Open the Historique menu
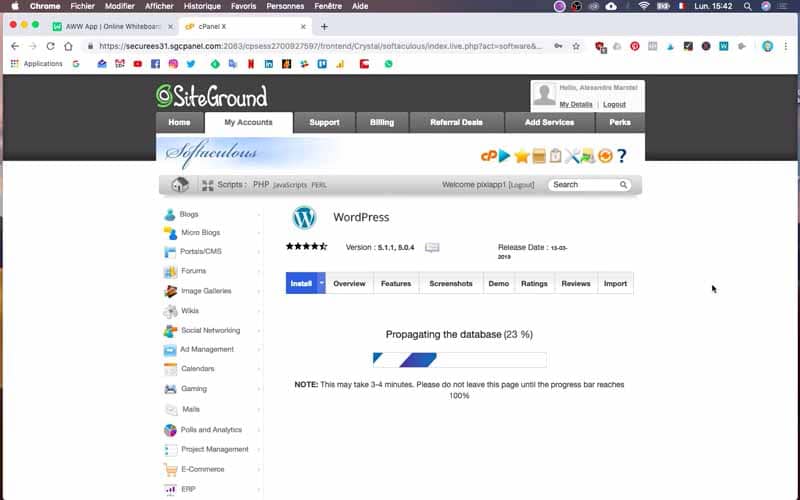 pos(202,6)
